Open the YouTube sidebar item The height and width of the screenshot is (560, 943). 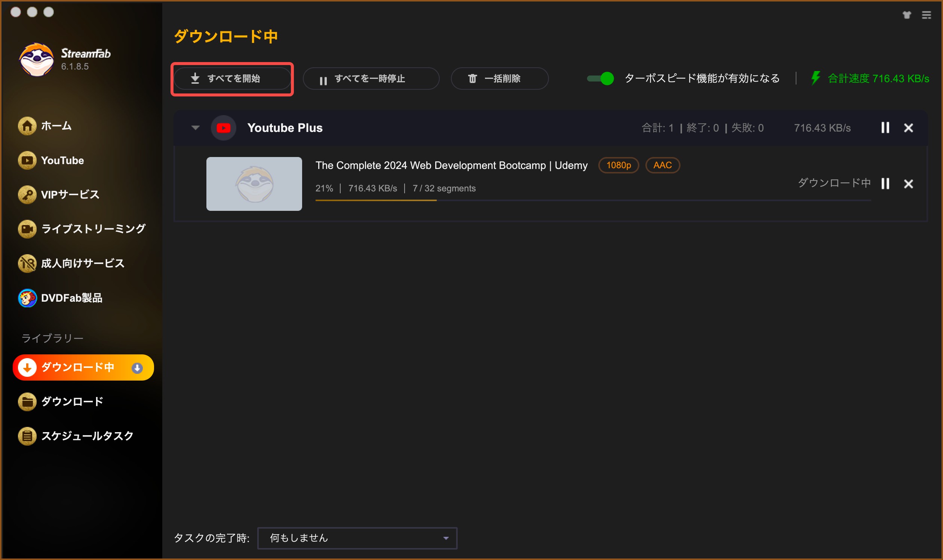click(x=51, y=160)
